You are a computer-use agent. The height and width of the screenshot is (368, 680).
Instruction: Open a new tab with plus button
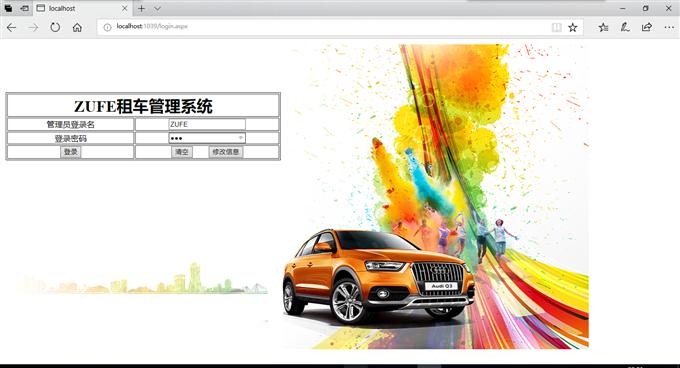tap(141, 8)
